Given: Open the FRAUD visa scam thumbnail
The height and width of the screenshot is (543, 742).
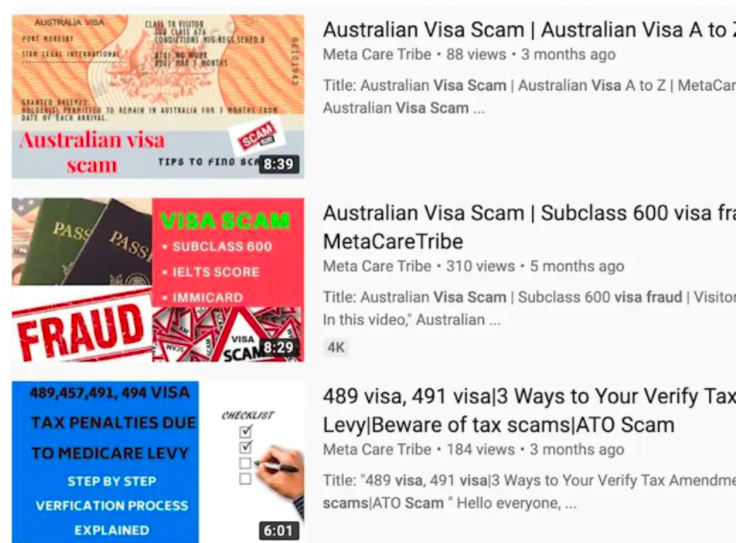Looking at the screenshot, I should 158,280.
